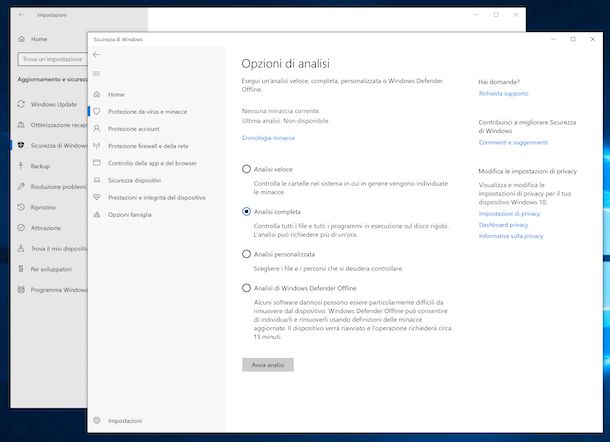The width and height of the screenshot is (610, 442).
Task: Click Trova un'impostazione search field
Action: pyautogui.click(x=53, y=59)
